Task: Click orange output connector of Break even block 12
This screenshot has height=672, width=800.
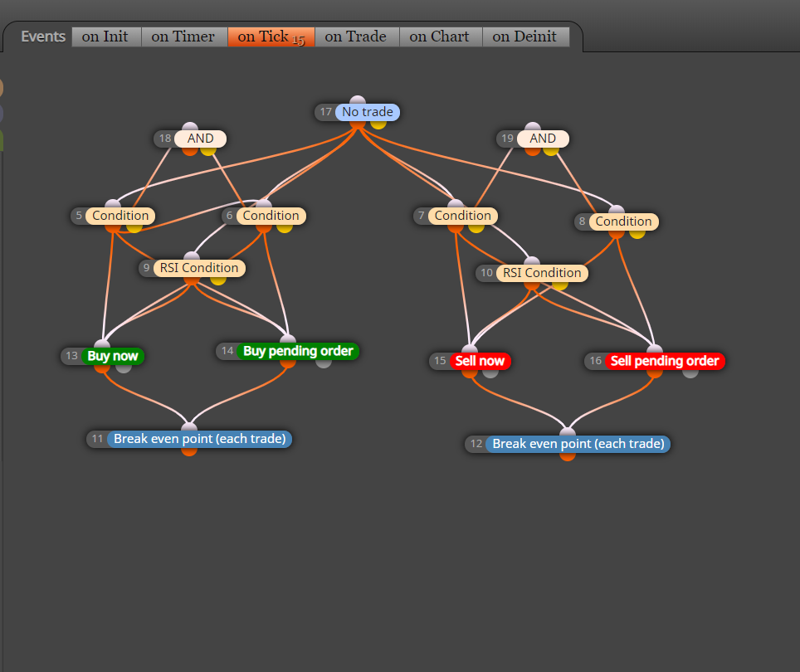Action: pyautogui.click(x=568, y=455)
